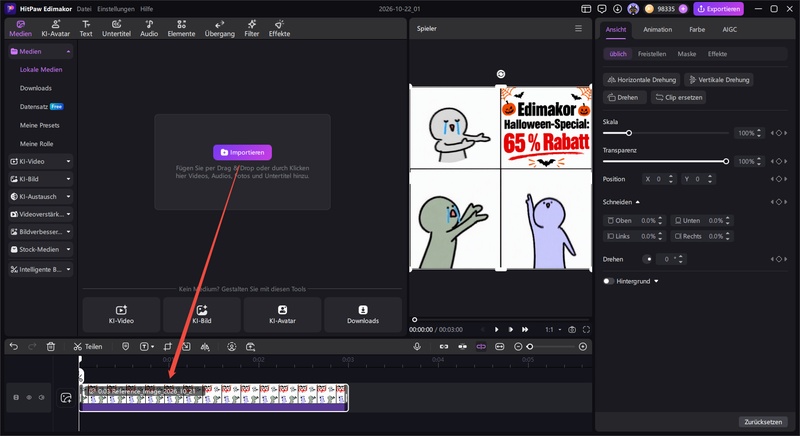Viewport: 800px width, 436px height.
Task: Open the layout switcher icon in the title bar
Action: pyautogui.click(x=586, y=9)
